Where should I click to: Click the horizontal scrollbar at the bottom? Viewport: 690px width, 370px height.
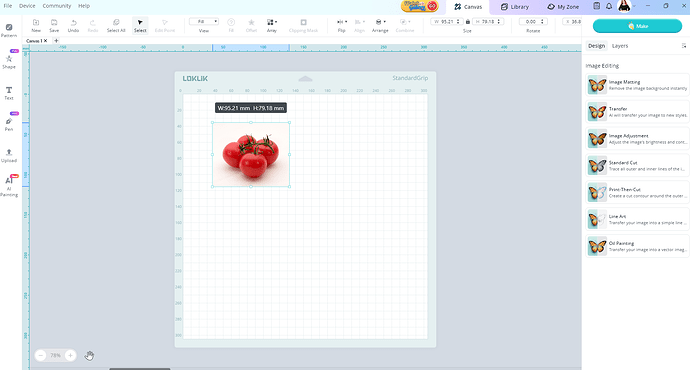139,369
